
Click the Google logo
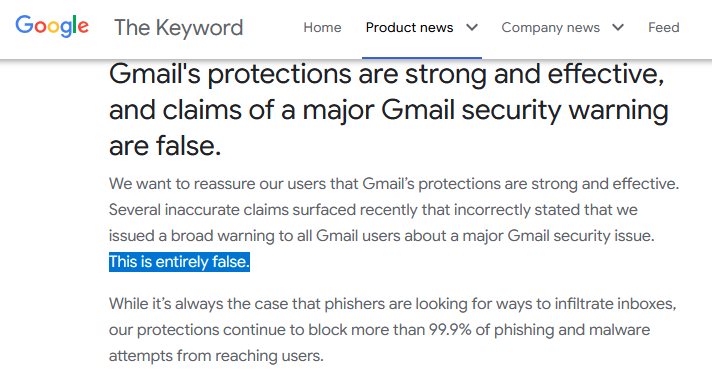coord(52,26)
